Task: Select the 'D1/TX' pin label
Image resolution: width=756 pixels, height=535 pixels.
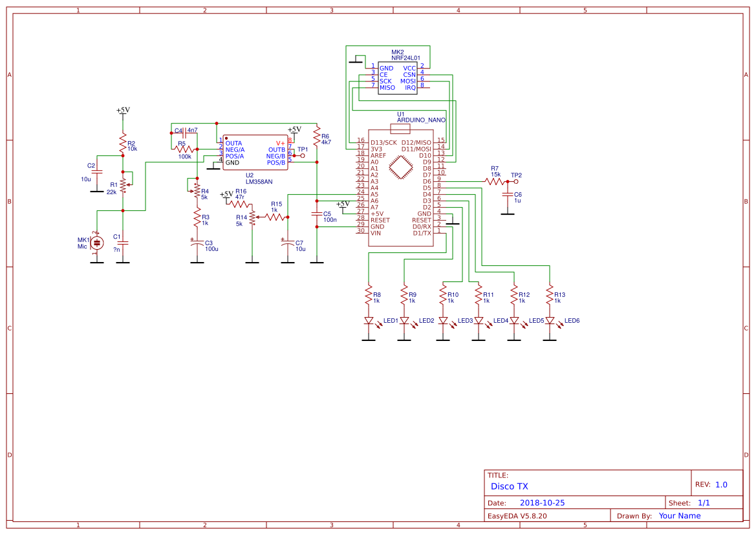Action: pyautogui.click(x=422, y=233)
